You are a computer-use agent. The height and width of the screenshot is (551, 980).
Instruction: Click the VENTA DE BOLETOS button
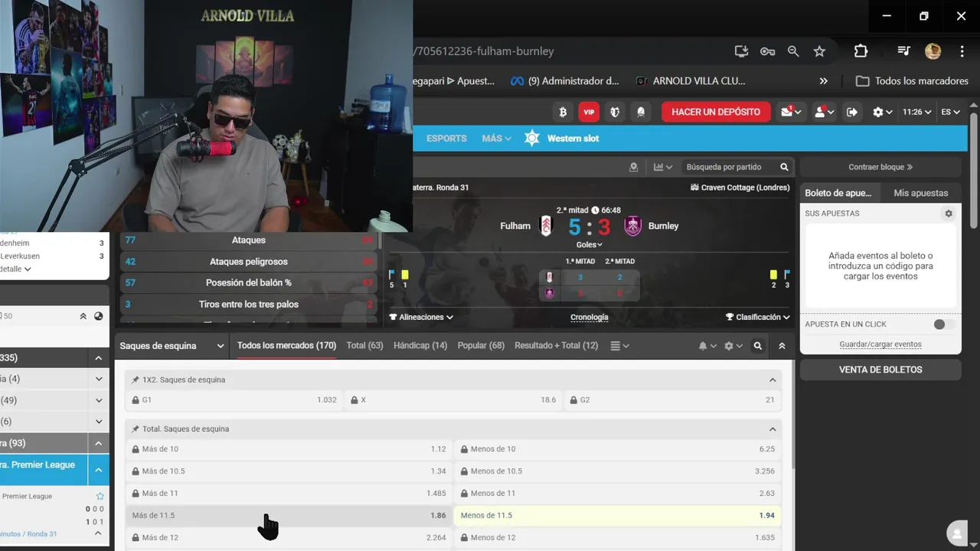click(880, 370)
